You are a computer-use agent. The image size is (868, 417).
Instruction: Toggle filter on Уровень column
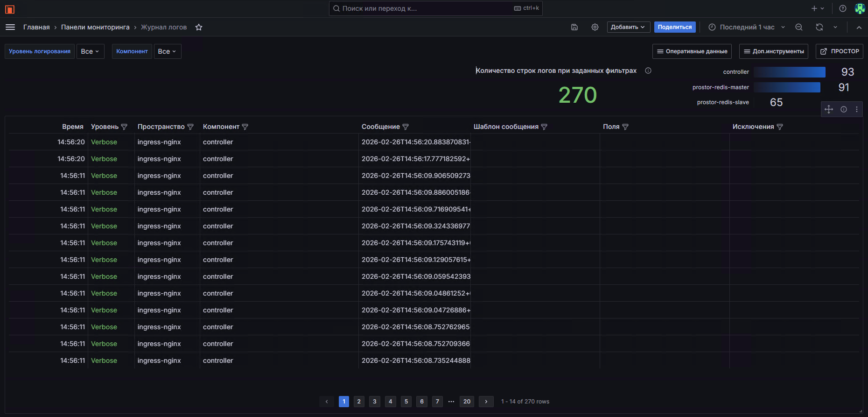click(124, 127)
